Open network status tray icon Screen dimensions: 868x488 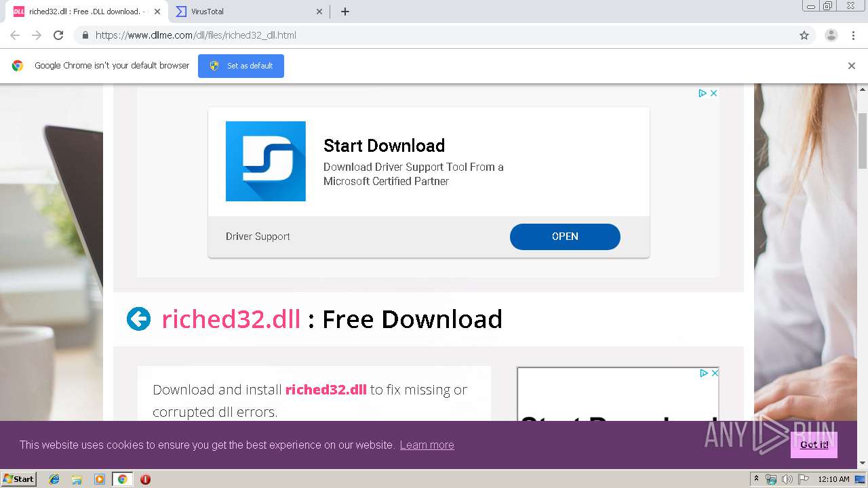coord(771,479)
